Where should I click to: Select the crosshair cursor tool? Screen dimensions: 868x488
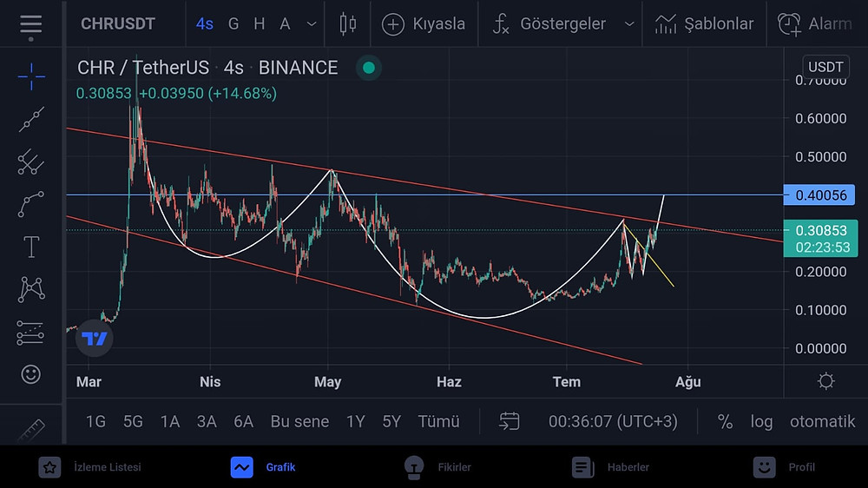[x=31, y=76]
